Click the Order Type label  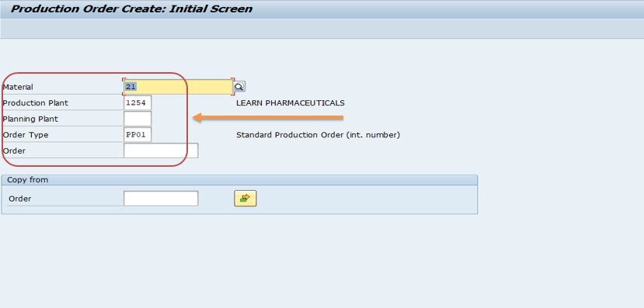[26, 135]
